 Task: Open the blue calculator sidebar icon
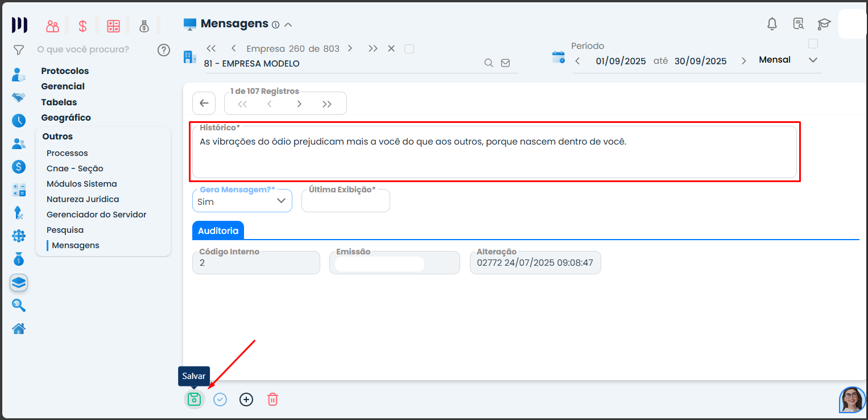coord(19,190)
